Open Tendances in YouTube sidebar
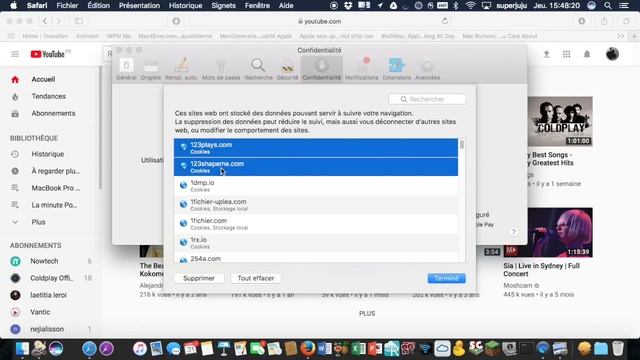This screenshot has width=640, height=360. (49, 96)
